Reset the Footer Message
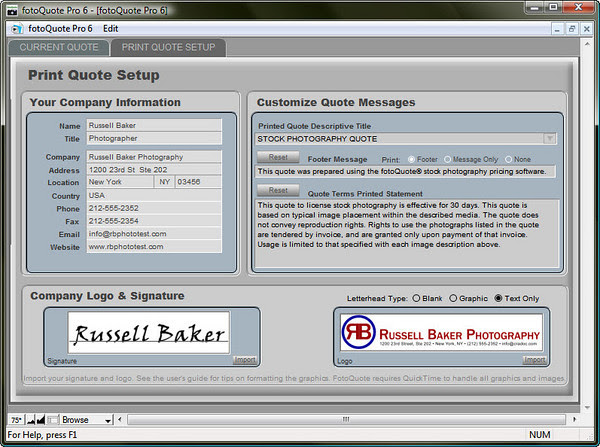600x447 pixels. (x=278, y=157)
